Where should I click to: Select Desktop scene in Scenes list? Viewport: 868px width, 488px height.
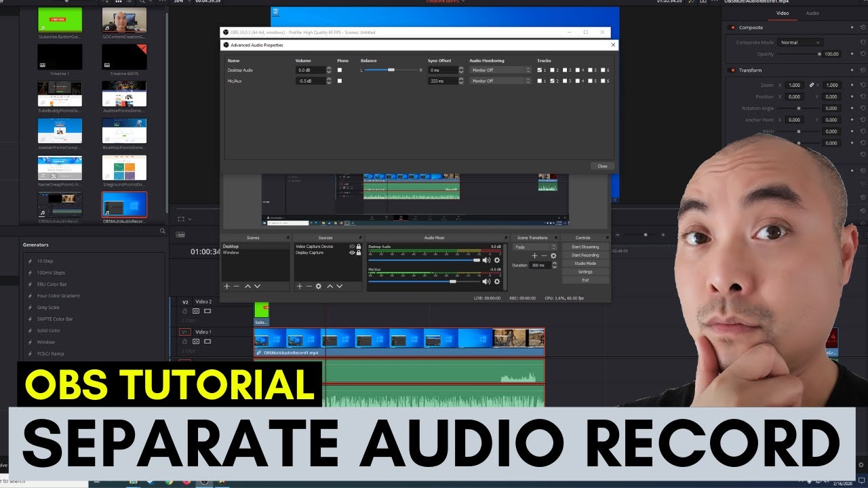pos(256,246)
